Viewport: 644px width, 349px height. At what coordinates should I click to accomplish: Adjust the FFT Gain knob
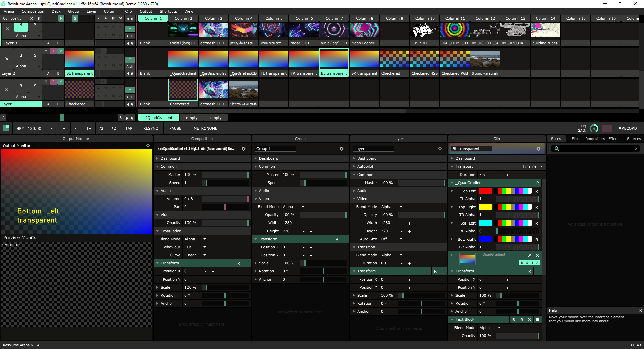click(x=594, y=129)
